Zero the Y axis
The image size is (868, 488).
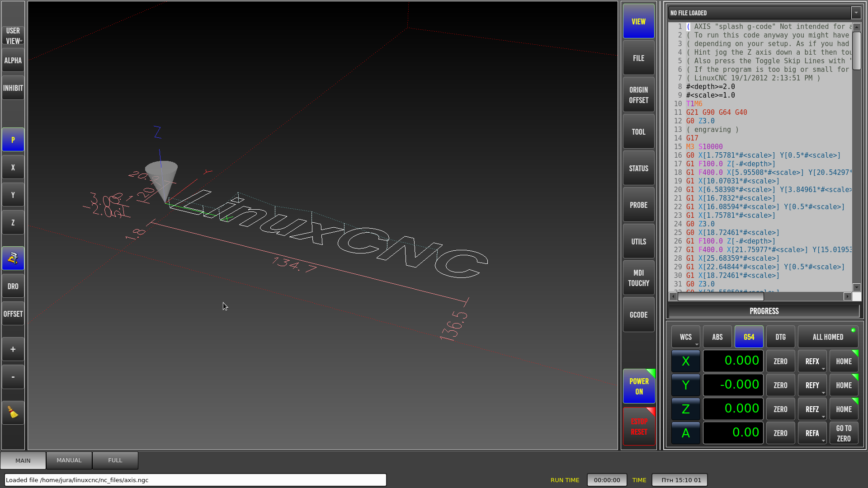[780, 385]
